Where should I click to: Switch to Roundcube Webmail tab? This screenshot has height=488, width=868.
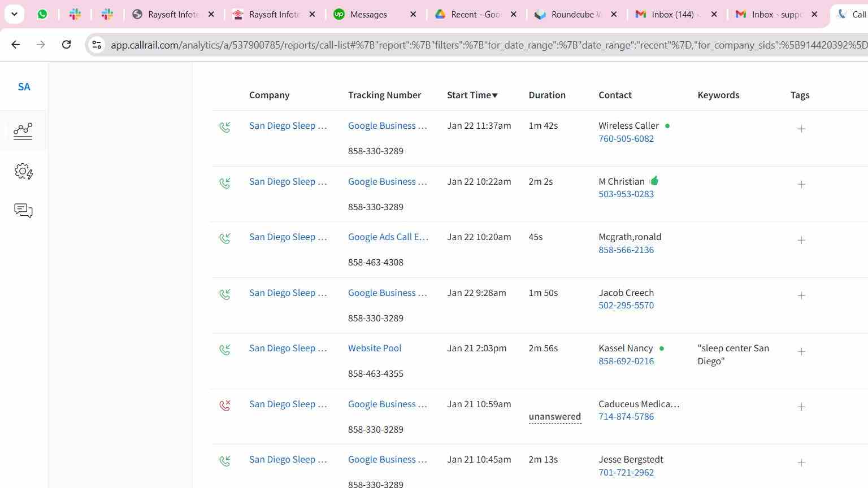point(576,14)
